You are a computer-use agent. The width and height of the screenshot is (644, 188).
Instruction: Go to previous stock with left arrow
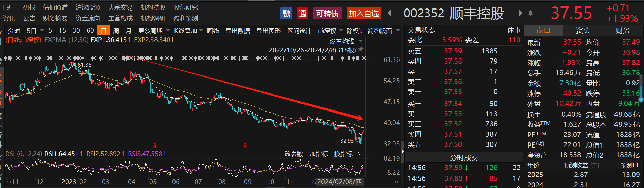tap(390, 13)
